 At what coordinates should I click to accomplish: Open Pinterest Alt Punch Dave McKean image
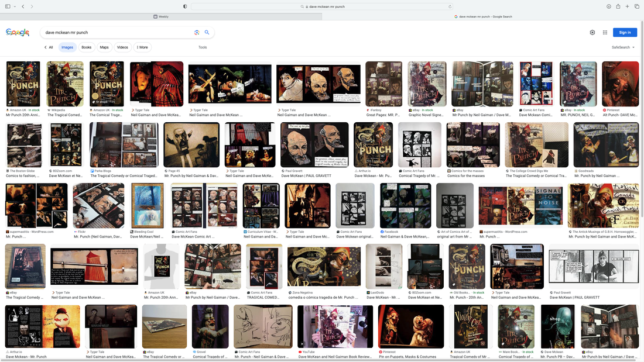tap(620, 84)
